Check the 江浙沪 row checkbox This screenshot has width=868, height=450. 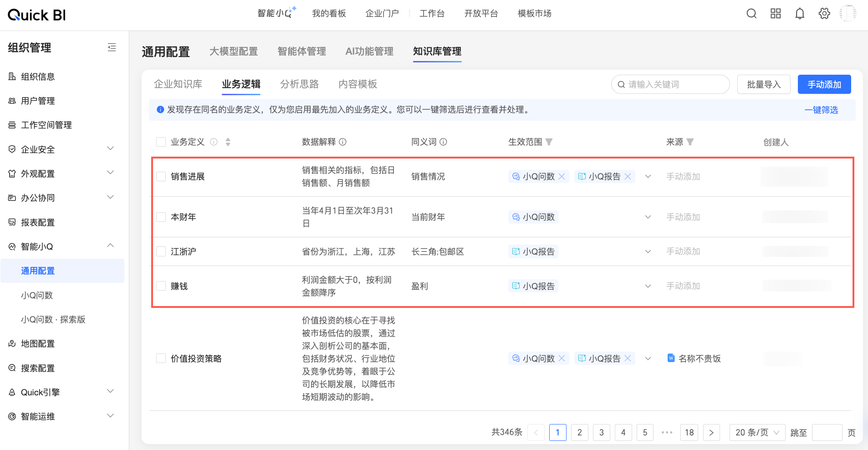pyautogui.click(x=161, y=251)
